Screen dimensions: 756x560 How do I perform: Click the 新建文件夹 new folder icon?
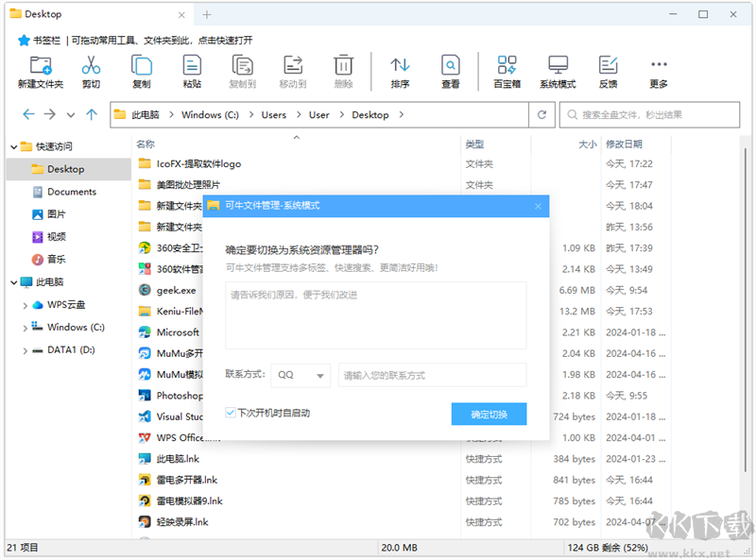pyautogui.click(x=41, y=65)
